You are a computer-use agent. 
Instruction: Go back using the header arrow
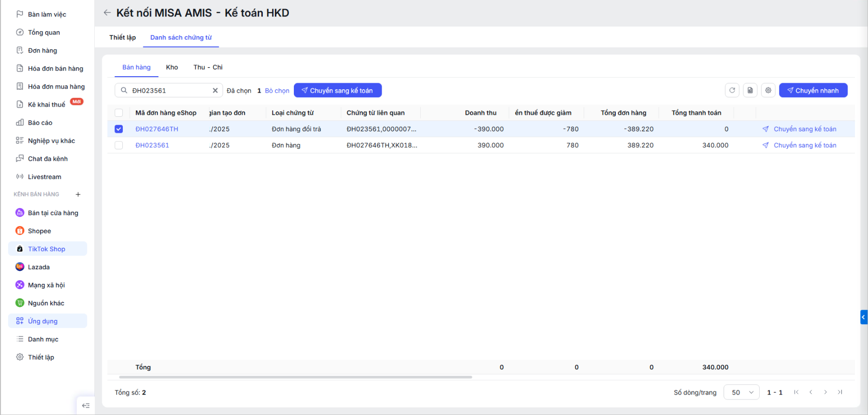coord(107,13)
